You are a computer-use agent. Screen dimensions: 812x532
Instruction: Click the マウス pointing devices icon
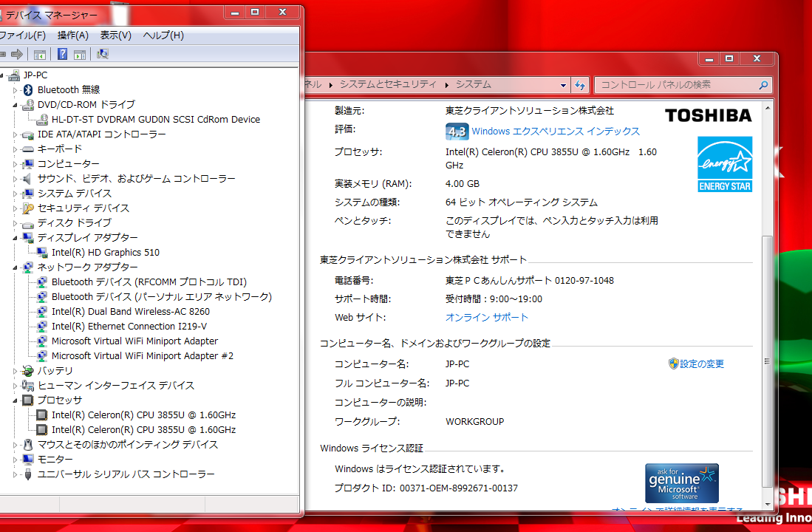click(x=28, y=445)
